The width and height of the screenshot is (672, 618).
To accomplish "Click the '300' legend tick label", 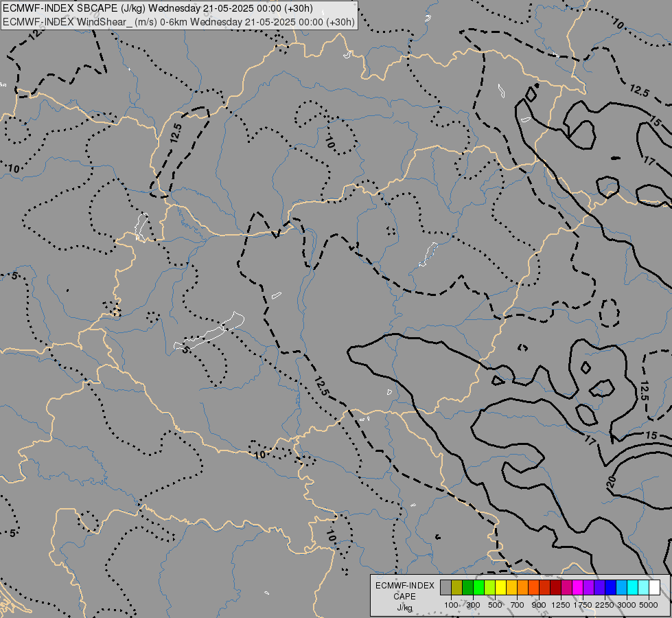I will pyautogui.click(x=473, y=605).
